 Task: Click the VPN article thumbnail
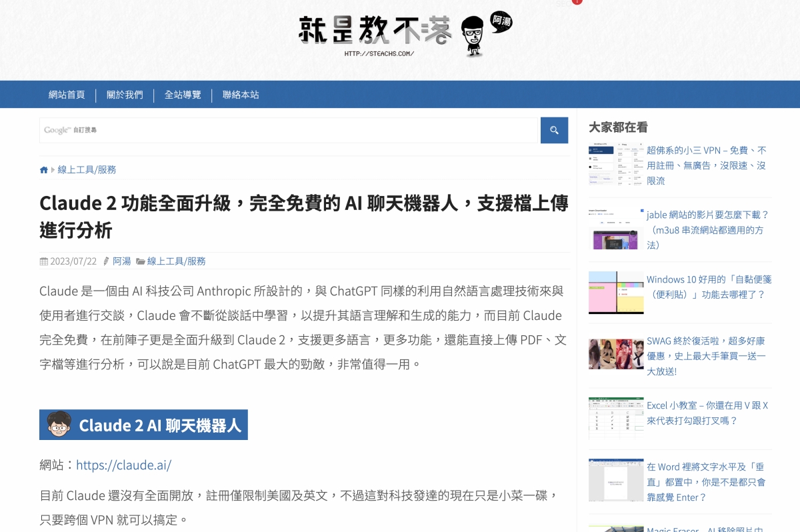(616, 164)
